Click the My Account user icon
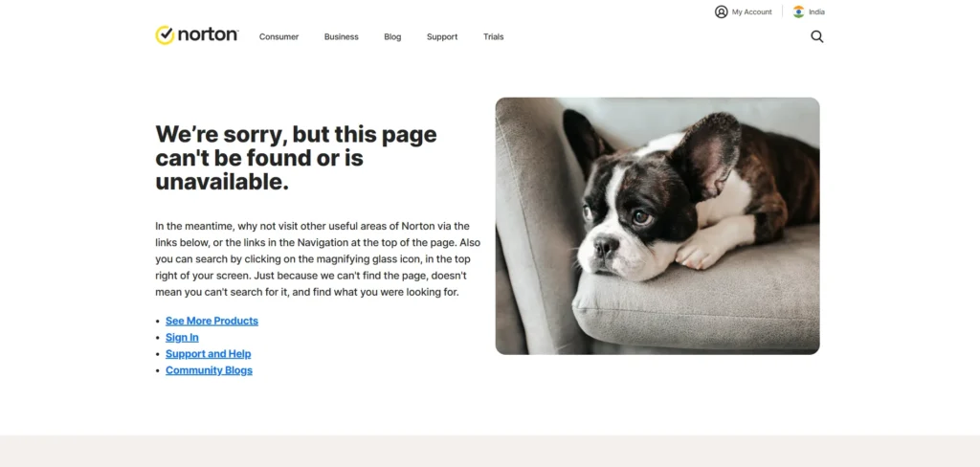 pos(722,11)
